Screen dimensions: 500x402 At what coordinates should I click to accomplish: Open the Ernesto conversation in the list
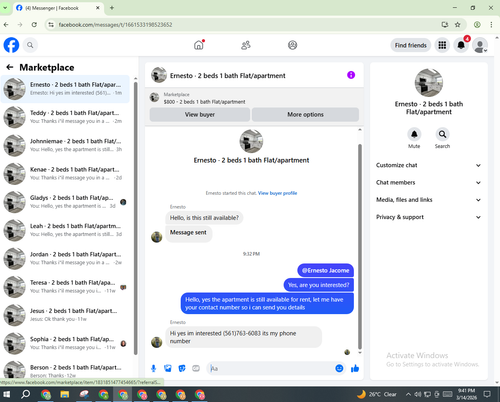coord(65,89)
